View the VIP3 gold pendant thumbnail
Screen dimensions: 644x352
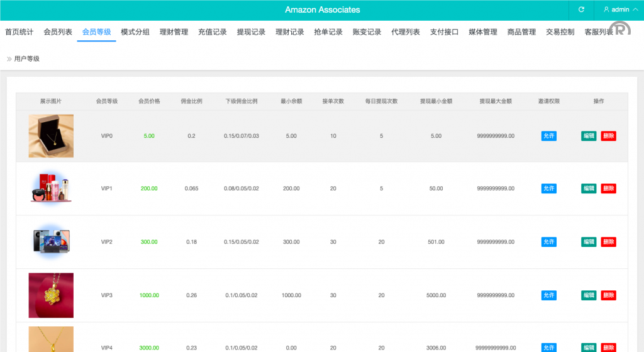(51, 295)
